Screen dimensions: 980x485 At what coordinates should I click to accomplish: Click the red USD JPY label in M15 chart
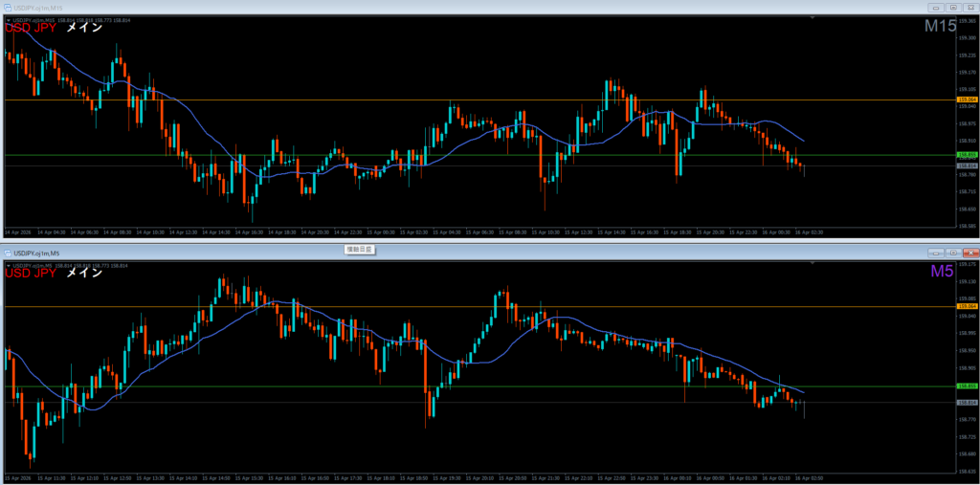pyautogui.click(x=32, y=28)
